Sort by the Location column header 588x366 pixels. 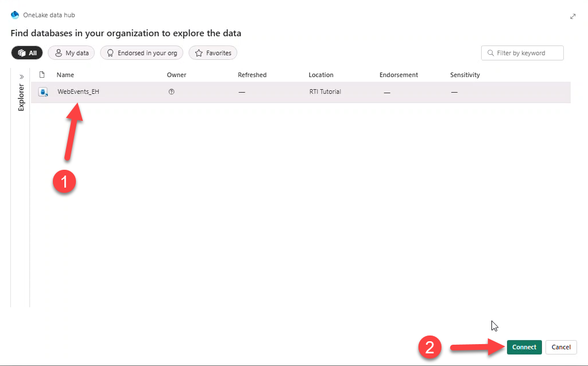click(x=321, y=75)
